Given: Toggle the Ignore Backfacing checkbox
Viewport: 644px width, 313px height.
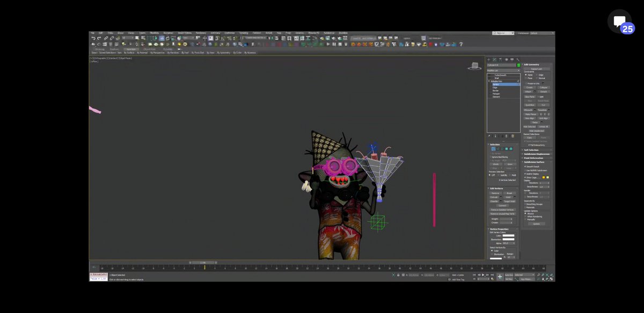Looking at the screenshot, I should click(492, 157).
